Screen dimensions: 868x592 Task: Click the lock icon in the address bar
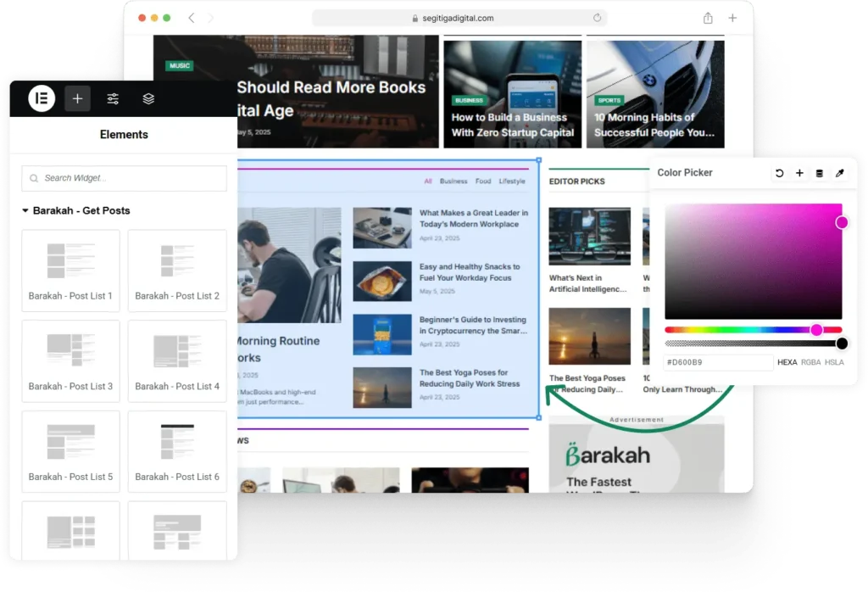pyautogui.click(x=415, y=19)
